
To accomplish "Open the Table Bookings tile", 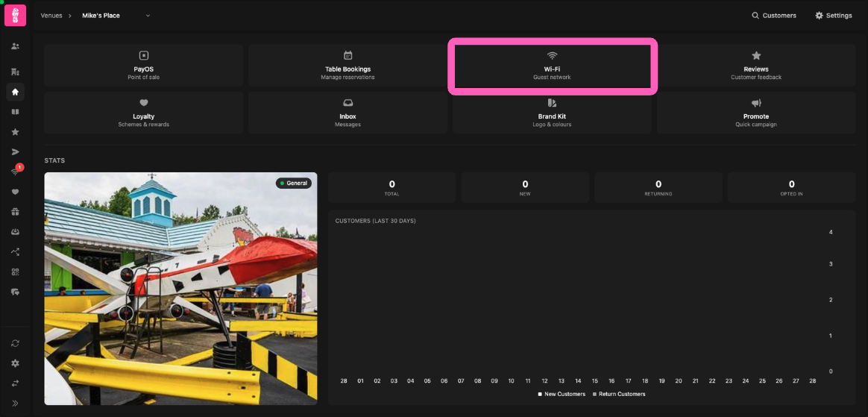I will tap(347, 66).
